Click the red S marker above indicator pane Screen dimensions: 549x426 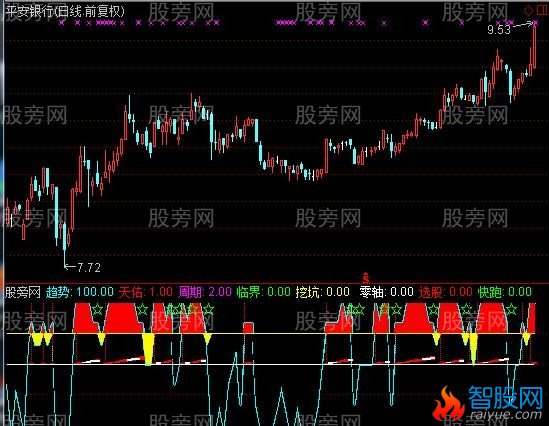366,278
